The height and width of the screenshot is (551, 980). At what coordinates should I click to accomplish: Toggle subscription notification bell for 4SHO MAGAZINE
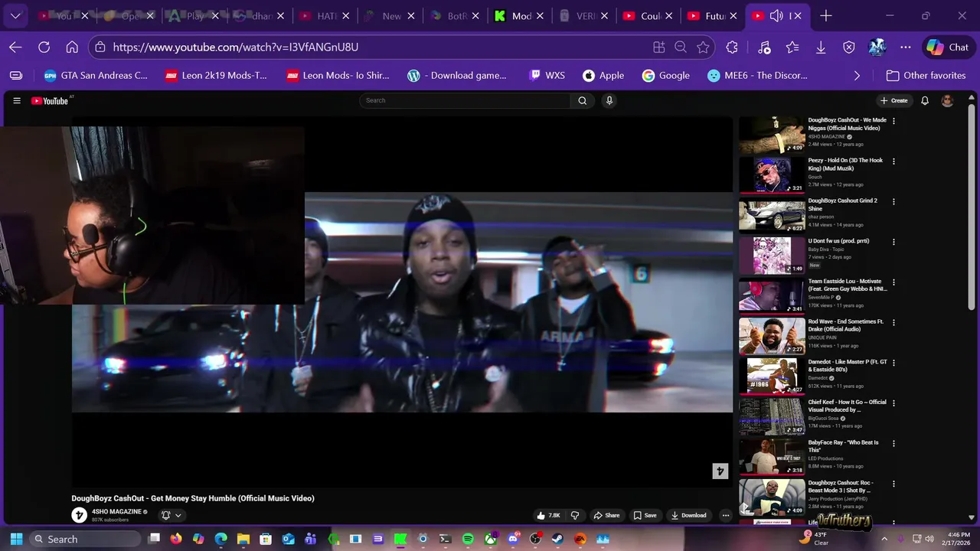(x=171, y=515)
